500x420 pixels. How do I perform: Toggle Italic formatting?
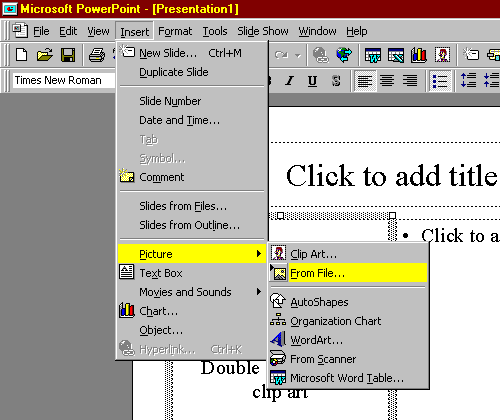click(x=289, y=80)
